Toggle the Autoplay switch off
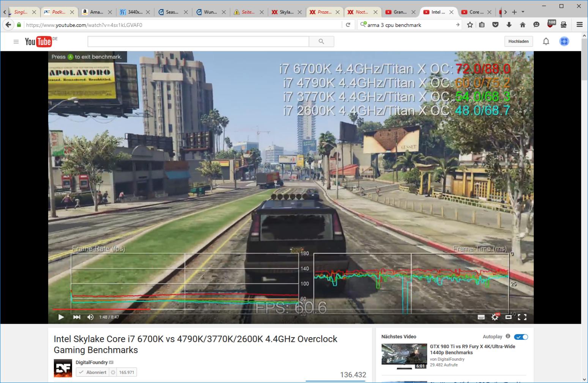This screenshot has height=383, width=588. tap(521, 337)
